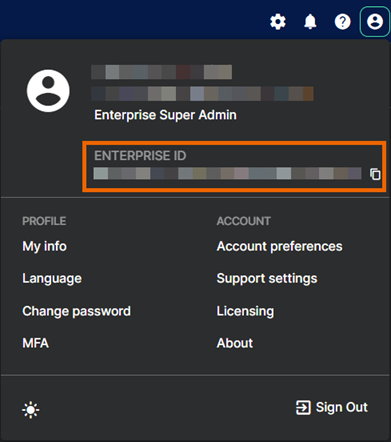Copy the Enterprise ID
Image resolution: width=391 pixels, height=442 pixels.
click(x=375, y=174)
